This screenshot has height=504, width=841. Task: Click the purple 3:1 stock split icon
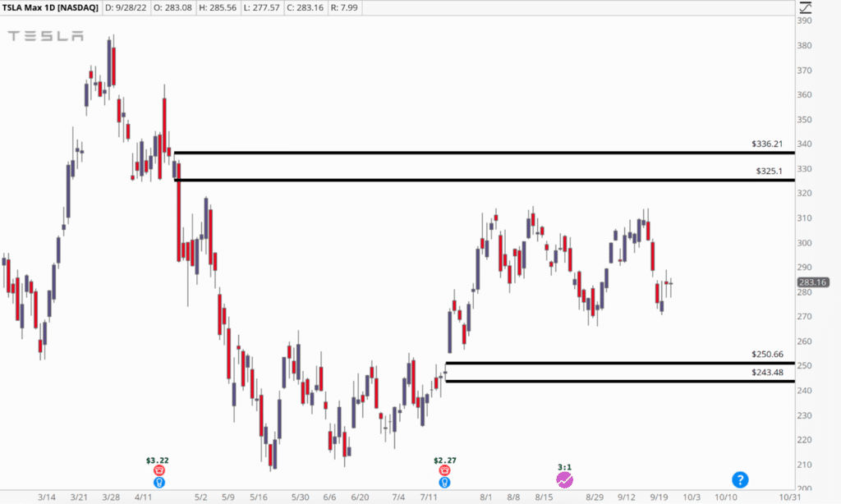tap(564, 479)
